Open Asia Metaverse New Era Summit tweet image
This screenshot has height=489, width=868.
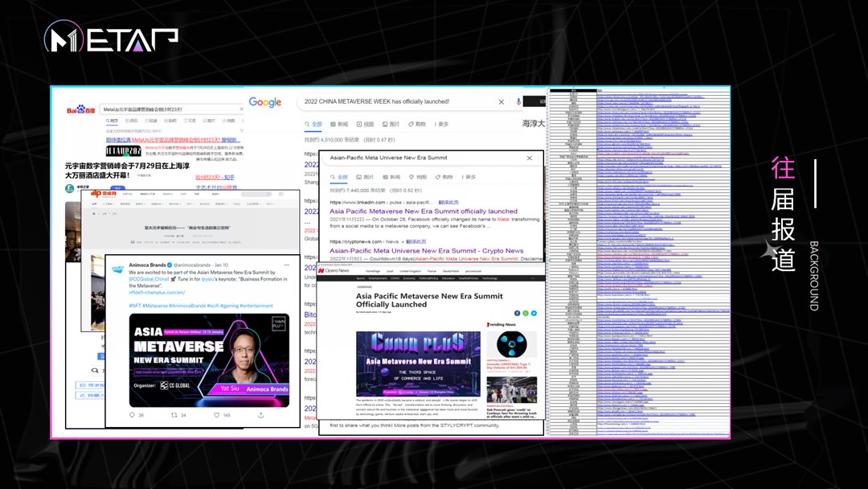(x=209, y=360)
